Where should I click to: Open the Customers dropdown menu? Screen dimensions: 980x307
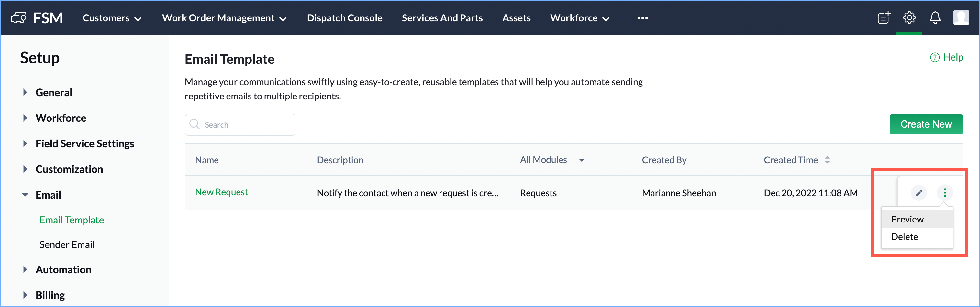[x=112, y=18]
